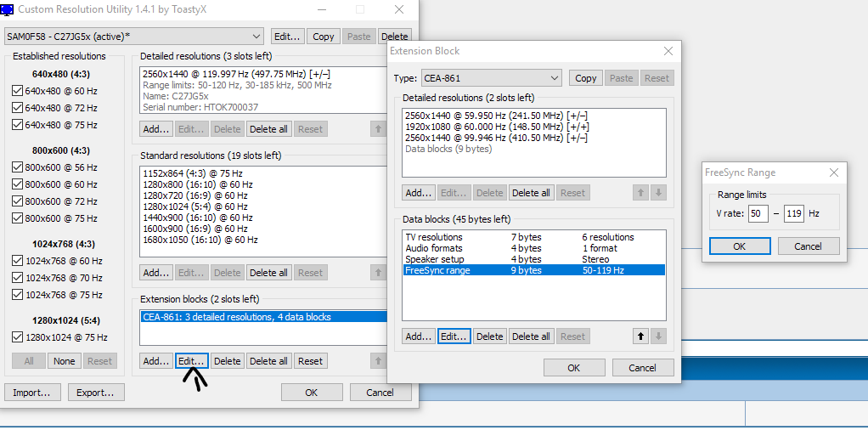Close the FreeSync Range dialog
This screenshot has height=441, width=868.
click(x=833, y=172)
